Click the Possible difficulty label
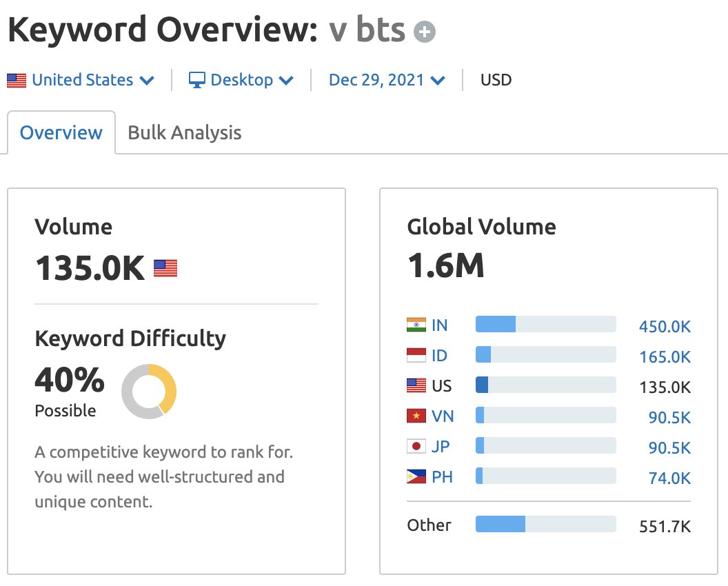Image resolution: width=728 pixels, height=586 pixels. (x=65, y=411)
